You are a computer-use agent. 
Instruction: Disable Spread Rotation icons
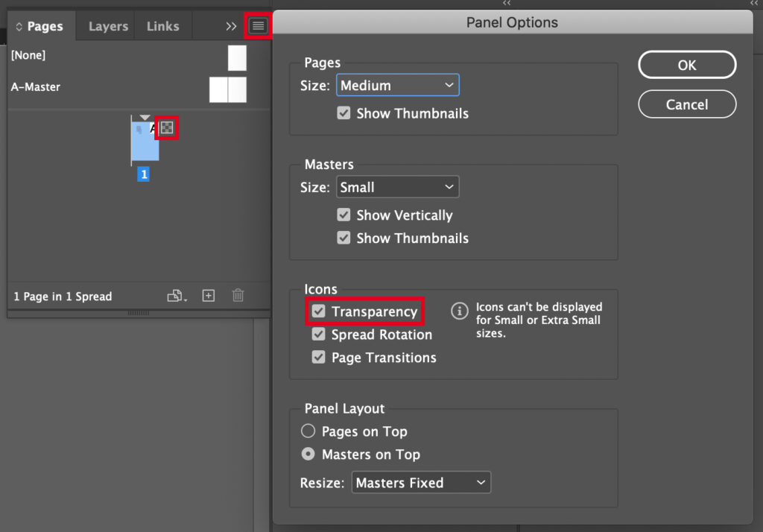pos(318,335)
